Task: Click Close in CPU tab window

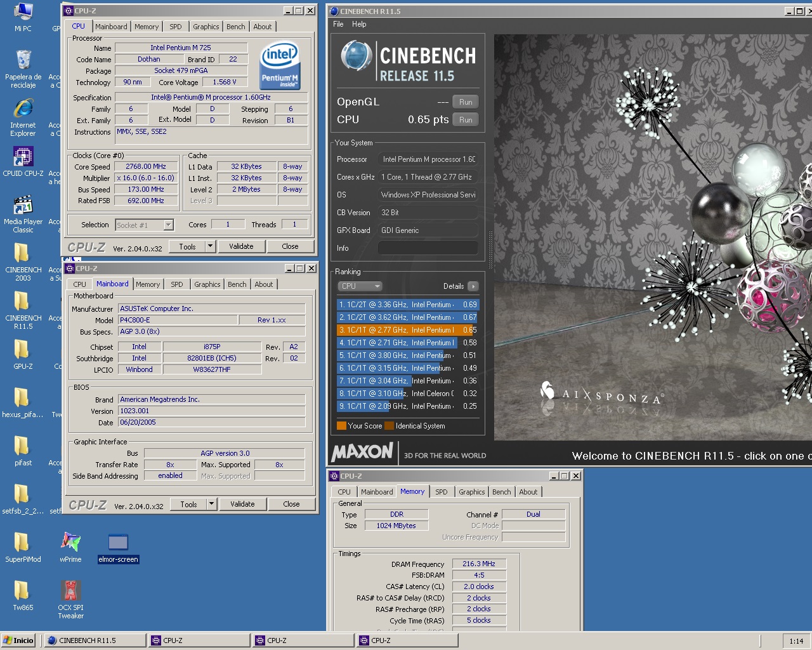Action: click(290, 246)
